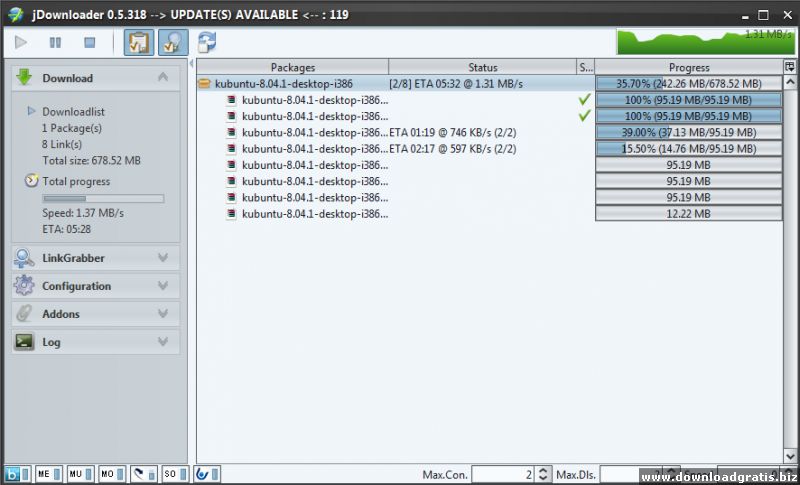Click the archive icon of first 100% file
Viewport: 800px width, 485px height.
232,100
